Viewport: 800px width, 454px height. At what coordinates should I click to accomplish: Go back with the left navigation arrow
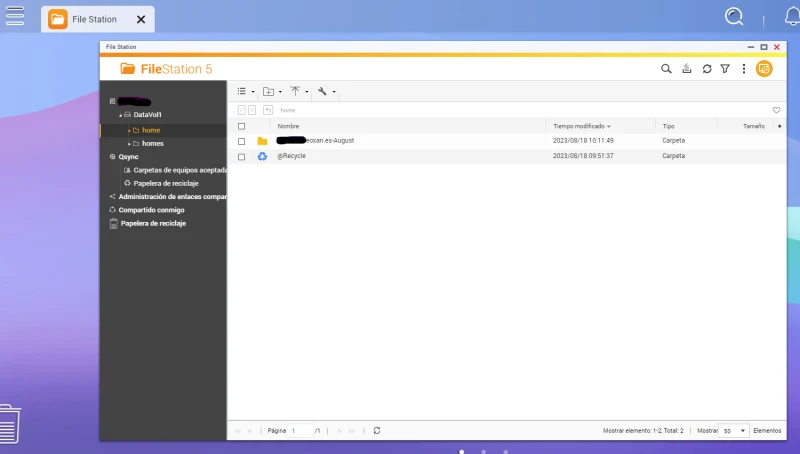click(242, 110)
